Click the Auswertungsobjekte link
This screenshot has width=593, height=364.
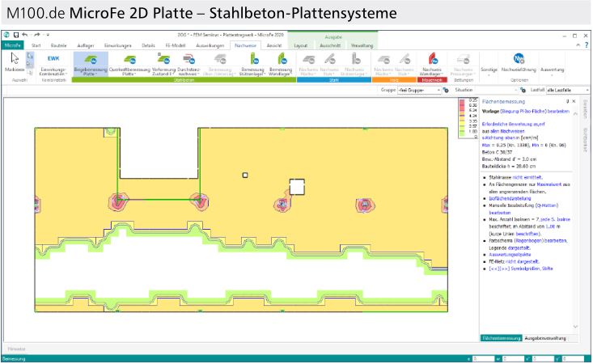510,255
